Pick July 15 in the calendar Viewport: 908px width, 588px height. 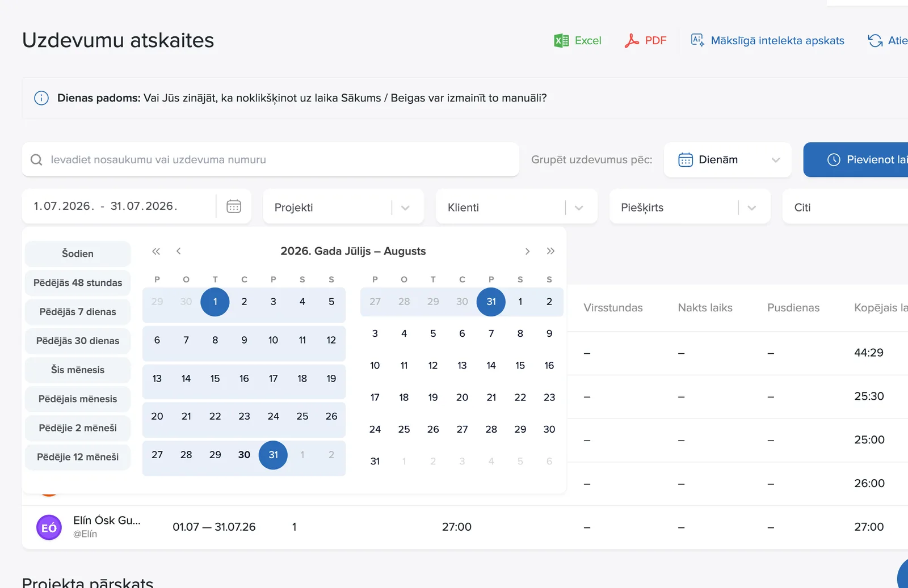[x=215, y=378]
